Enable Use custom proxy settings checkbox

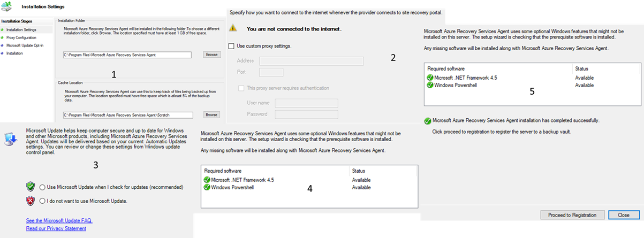point(231,46)
